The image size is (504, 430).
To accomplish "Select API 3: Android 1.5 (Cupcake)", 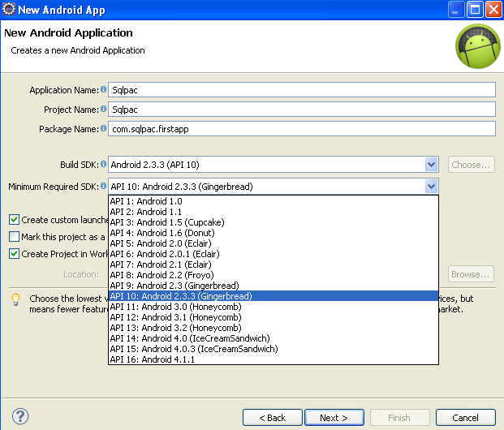I will click(274, 222).
